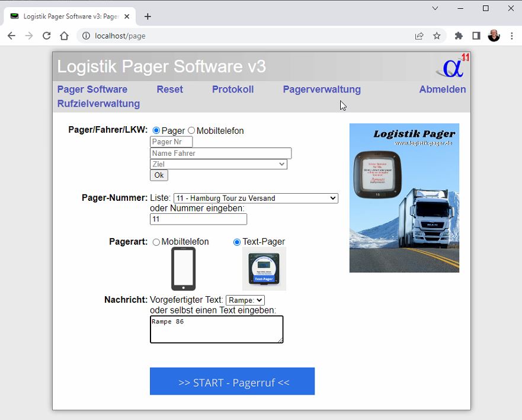Click the Ok button below the Ziel field
The height and width of the screenshot is (420, 522).
[158, 175]
